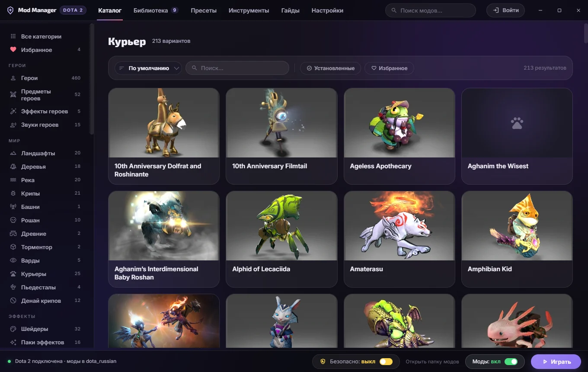Open the Alphid of Lecaciida card
Viewport: 588px width, 372px height.
281,239
